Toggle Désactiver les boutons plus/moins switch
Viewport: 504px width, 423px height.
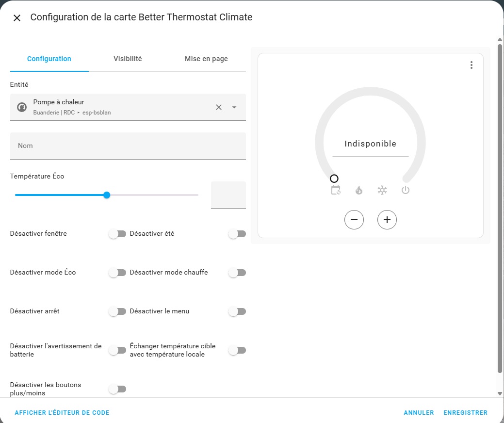(x=117, y=389)
